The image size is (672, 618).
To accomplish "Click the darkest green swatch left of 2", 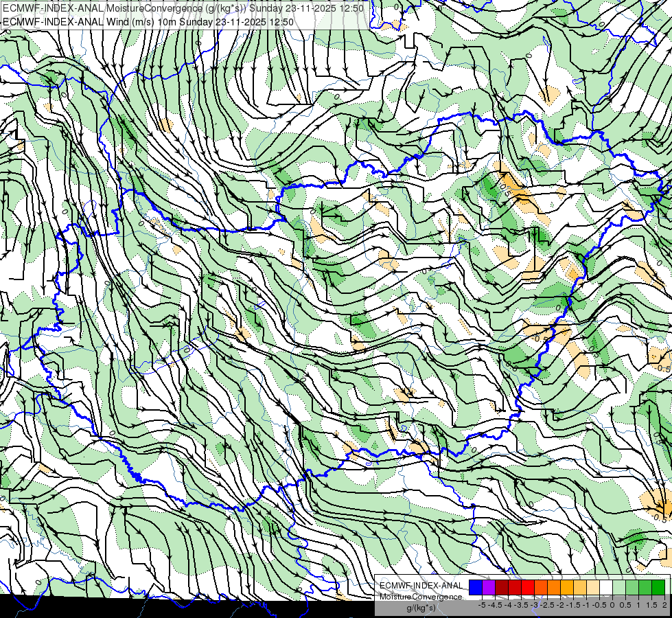I will tap(658, 588).
